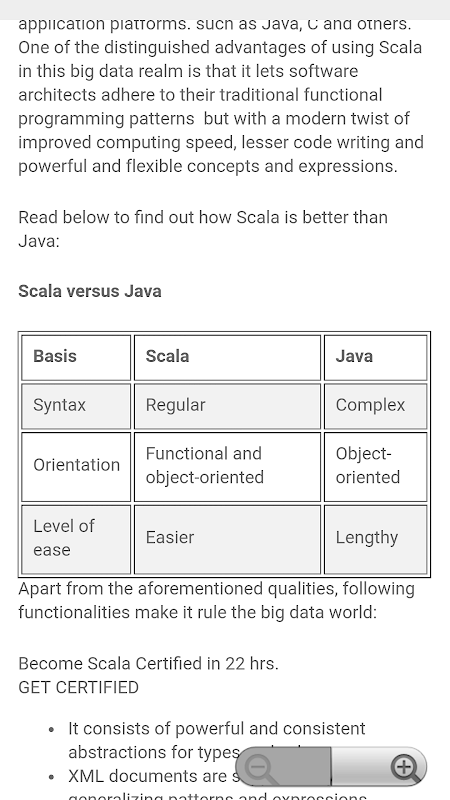Click the bullet about powerful consistent abstractions

(217, 740)
